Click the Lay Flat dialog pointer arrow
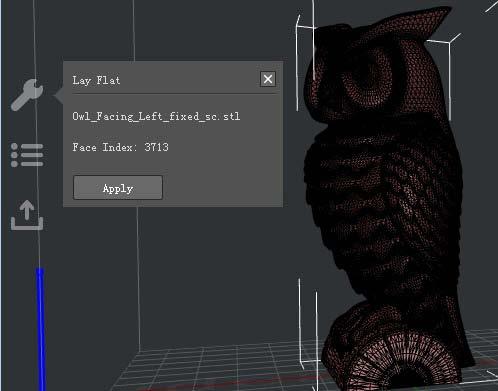The image size is (498, 391). click(x=59, y=95)
